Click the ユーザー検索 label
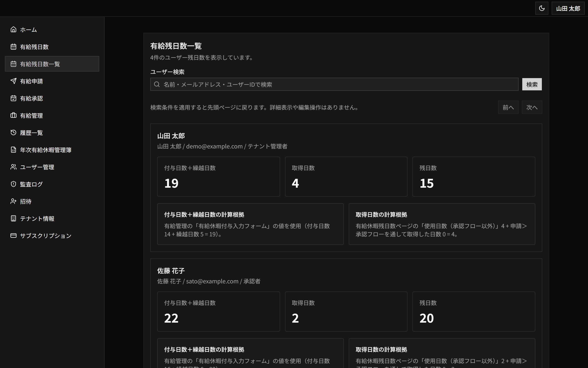 tap(167, 72)
